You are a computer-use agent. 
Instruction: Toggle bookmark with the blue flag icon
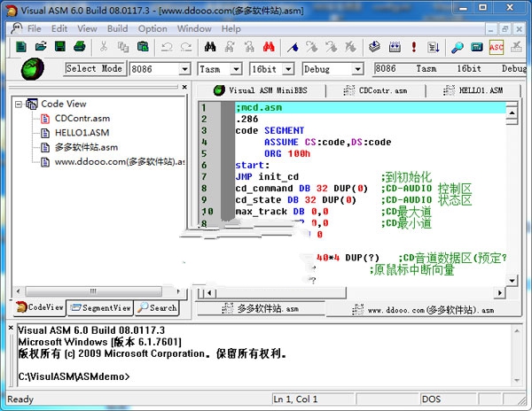(x=293, y=47)
